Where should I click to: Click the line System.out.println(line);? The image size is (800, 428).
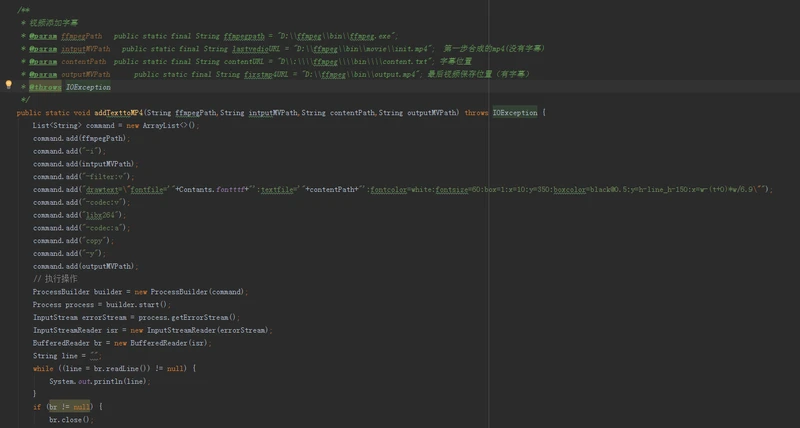point(100,381)
